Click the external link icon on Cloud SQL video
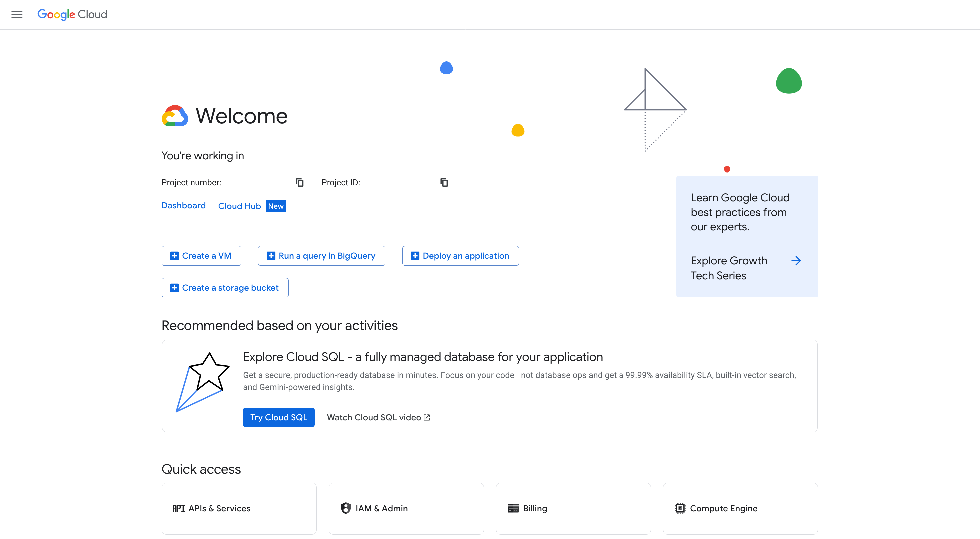 coord(426,417)
